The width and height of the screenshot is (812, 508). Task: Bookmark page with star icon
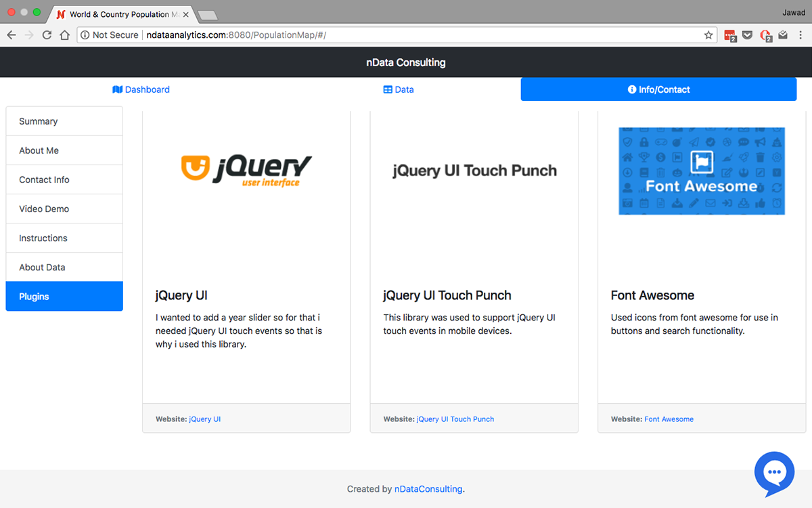pyautogui.click(x=708, y=35)
